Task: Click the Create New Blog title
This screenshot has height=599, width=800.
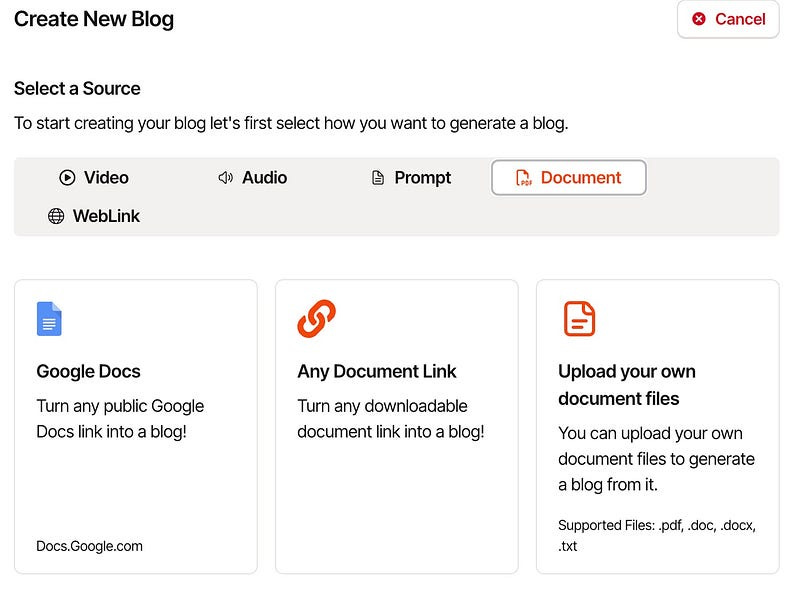Action: tap(94, 19)
